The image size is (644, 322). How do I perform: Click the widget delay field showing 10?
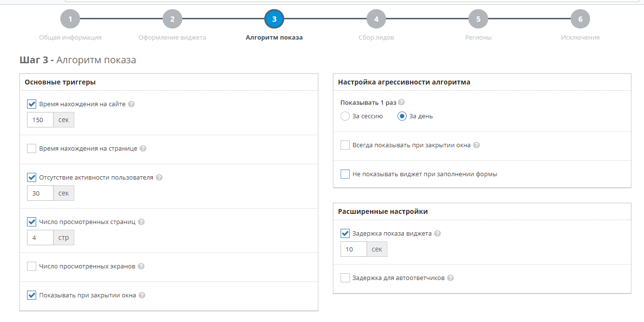tap(354, 249)
